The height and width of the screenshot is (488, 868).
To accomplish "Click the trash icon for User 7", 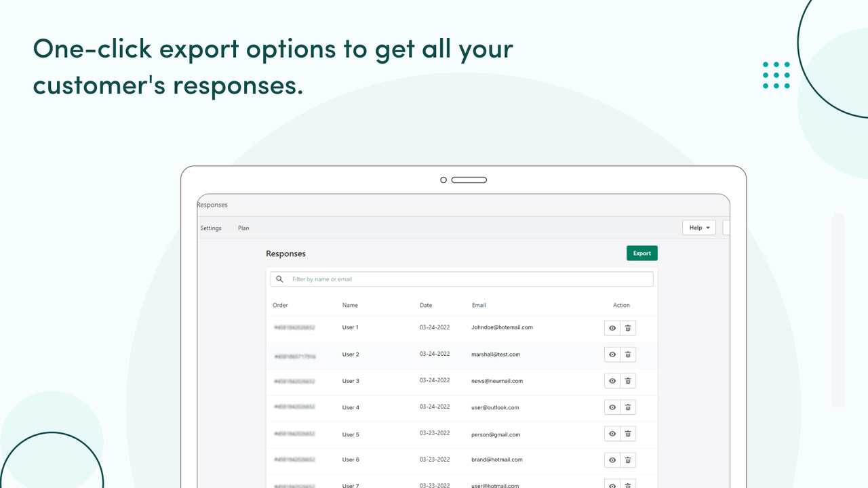I will click(628, 484).
